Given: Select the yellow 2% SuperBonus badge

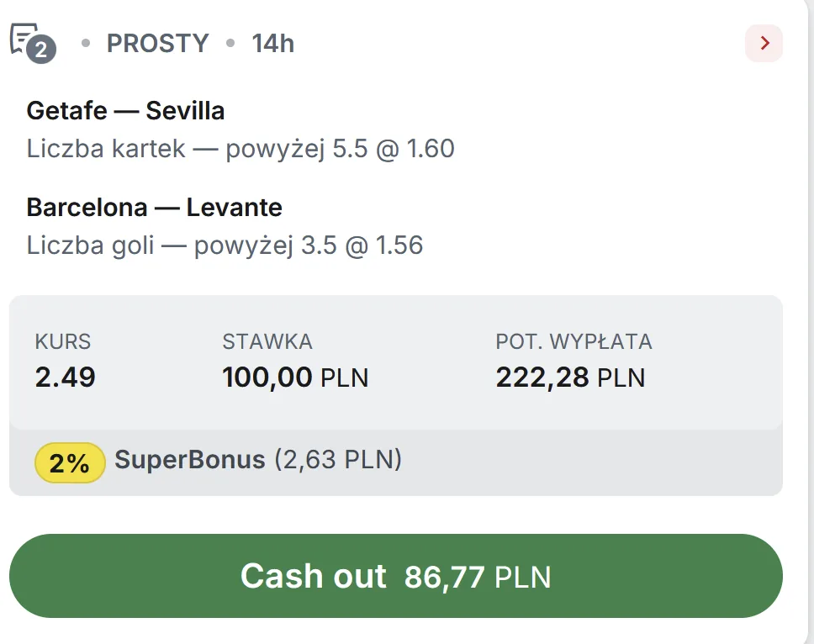Looking at the screenshot, I should click(69, 462).
